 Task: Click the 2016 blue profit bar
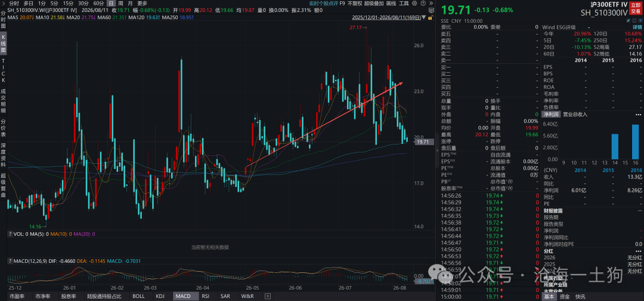pyautogui.click(x=635, y=142)
